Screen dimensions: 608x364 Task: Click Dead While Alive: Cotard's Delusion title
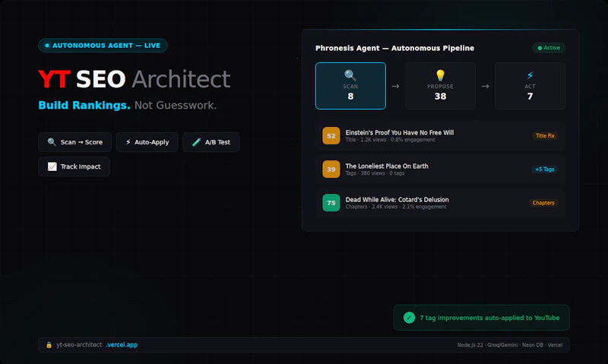[x=397, y=200]
